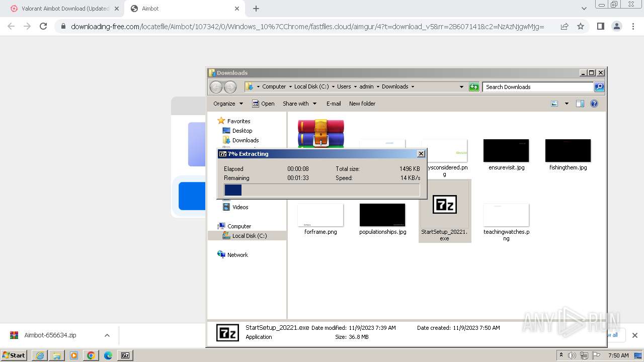The width and height of the screenshot is (644, 362).
Task: Open Aimbot-656634.zip from download bar
Action: click(50, 335)
